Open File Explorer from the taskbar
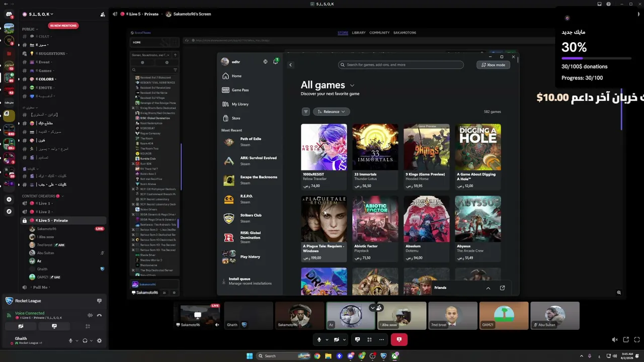 click(x=328, y=356)
